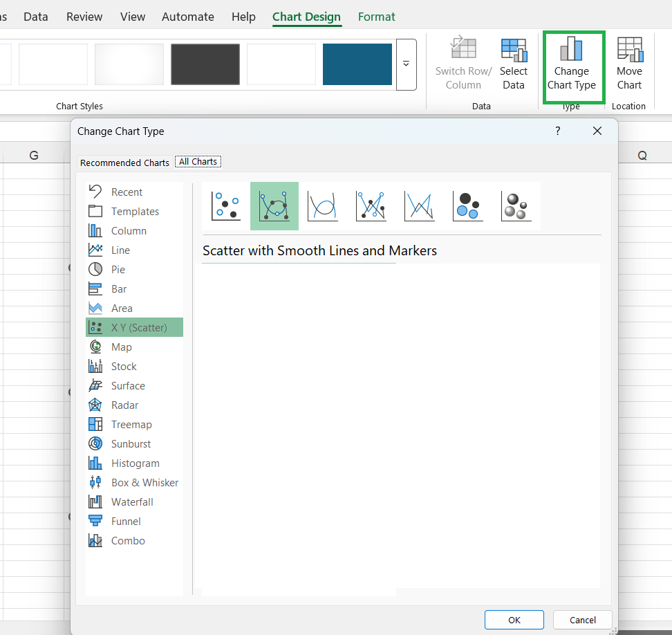The width and height of the screenshot is (672, 635).
Task: Choose Treemap chart category
Action: [x=134, y=425]
